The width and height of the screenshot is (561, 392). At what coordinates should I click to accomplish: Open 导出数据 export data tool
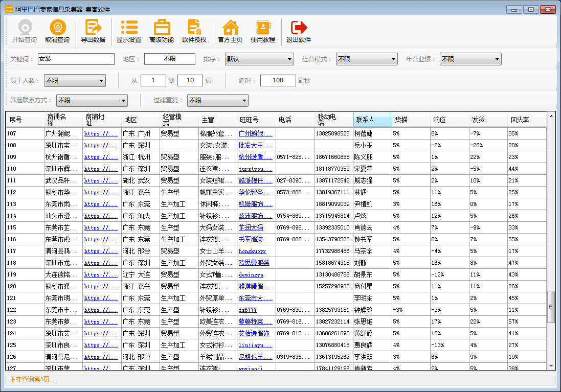click(x=93, y=31)
